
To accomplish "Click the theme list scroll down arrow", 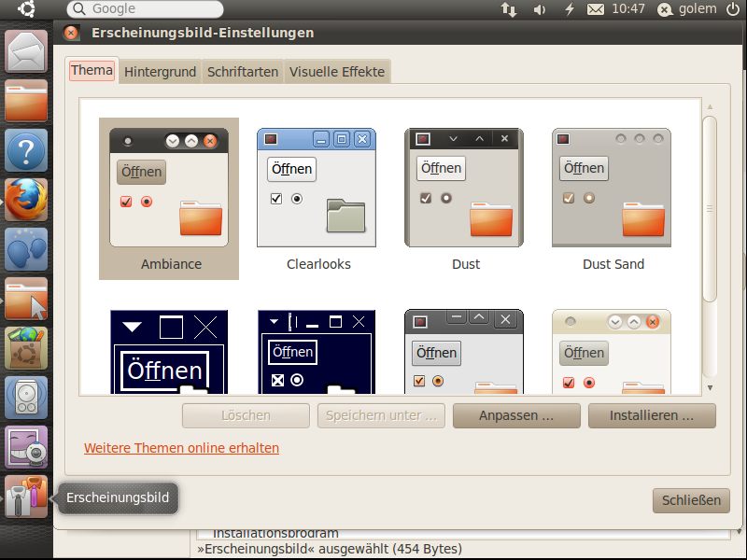I will pos(710,387).
